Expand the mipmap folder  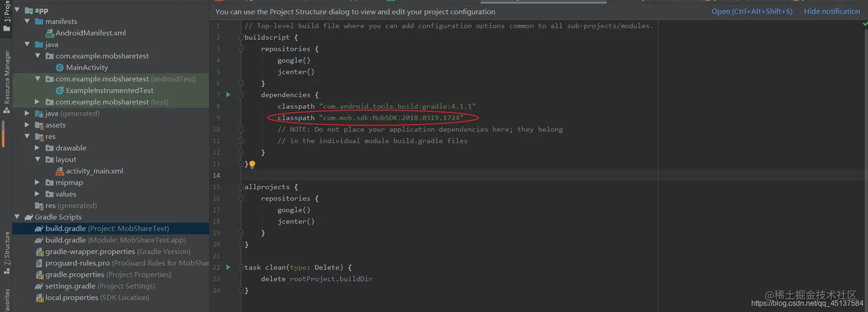point(38,182)
